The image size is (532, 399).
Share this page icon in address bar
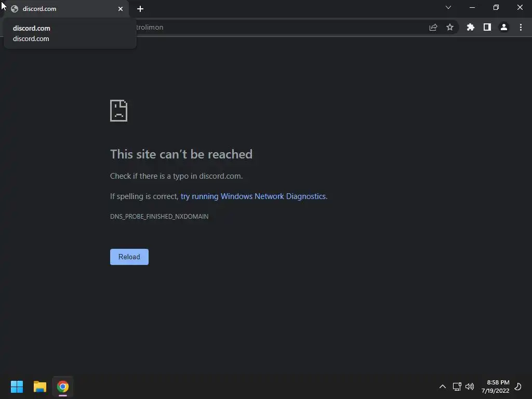coord(433,27)
